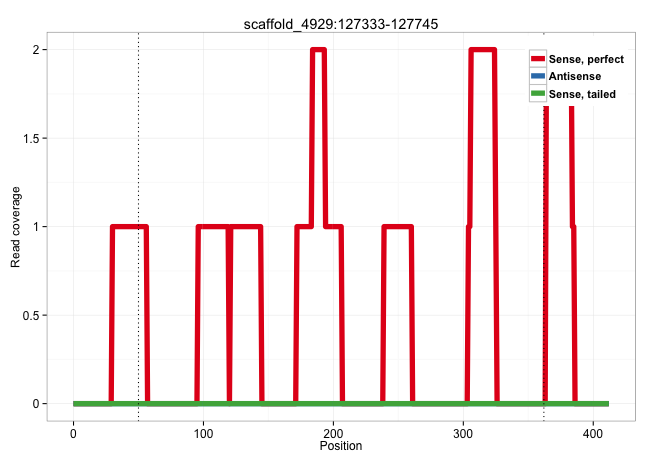Click the top of the red peak near position 190
Screen dimensions: 650x460
(319, 50)
